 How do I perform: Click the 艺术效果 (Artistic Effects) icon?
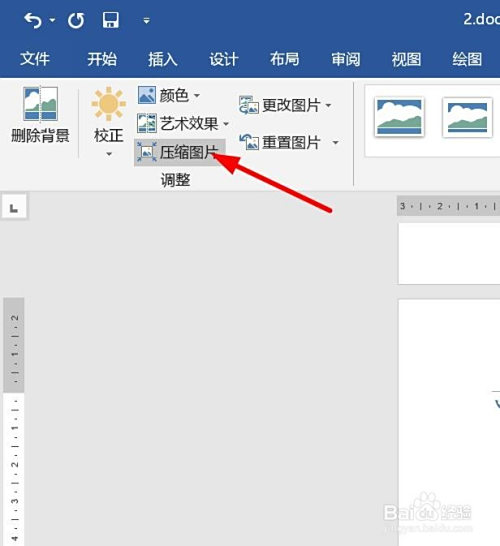(147, 123)
